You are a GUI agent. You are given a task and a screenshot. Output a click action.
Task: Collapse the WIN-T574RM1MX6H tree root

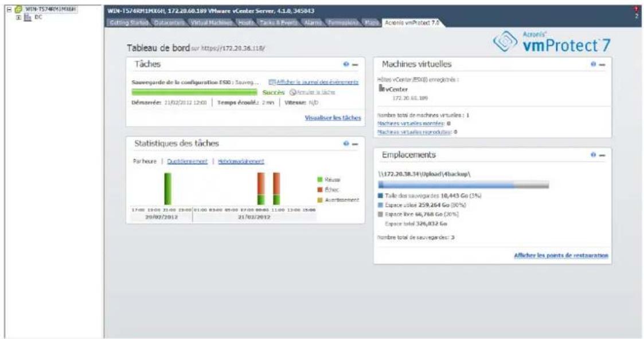coord(9,9)
